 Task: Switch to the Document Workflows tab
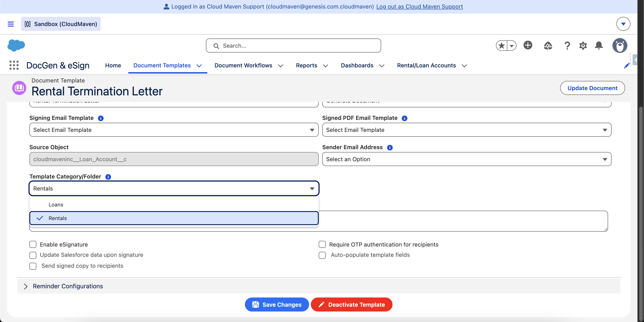pyautogui.click(x=243, y=65)
